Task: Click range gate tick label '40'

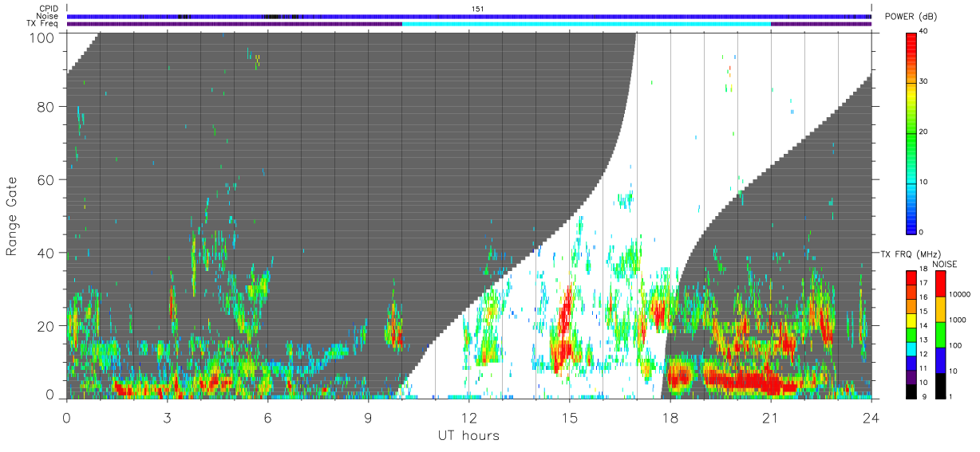Action: tap(45, 253)
